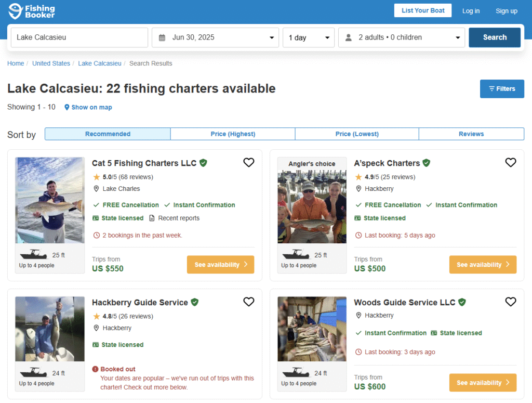Click the Booked out warning icon
This screenshot has height=403, width=532.
click(96, 369)
